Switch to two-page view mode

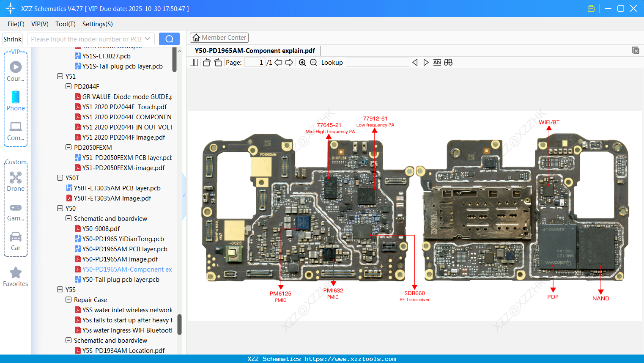tap(194, 62)
